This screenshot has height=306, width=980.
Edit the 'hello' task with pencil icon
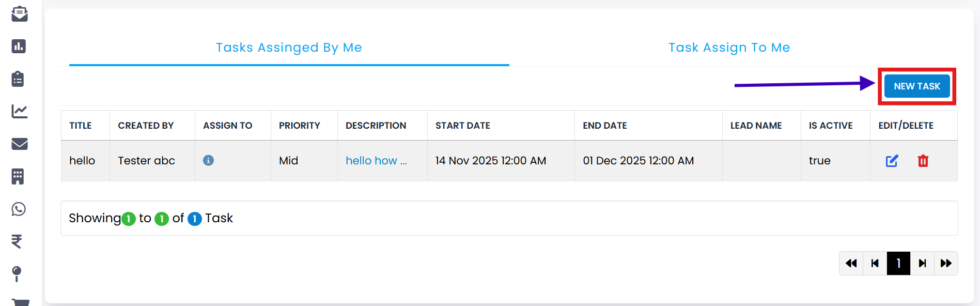pos(892,161)
